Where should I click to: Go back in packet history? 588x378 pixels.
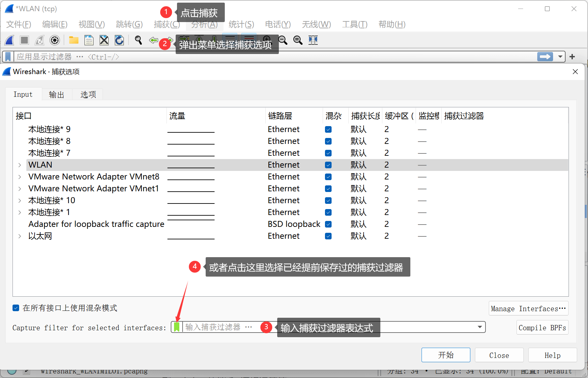[x=154, y=40]
